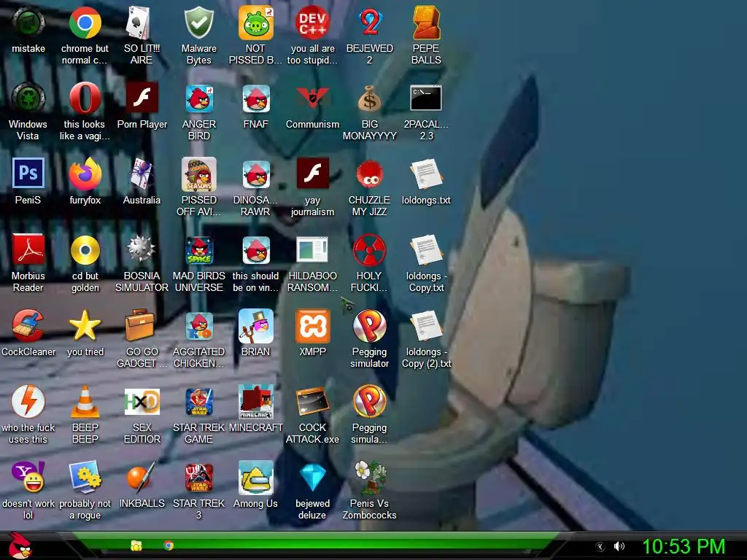Expand hidden tray icons arrow
The height and width of the screenshot is (560, 747).
(600, 547)
